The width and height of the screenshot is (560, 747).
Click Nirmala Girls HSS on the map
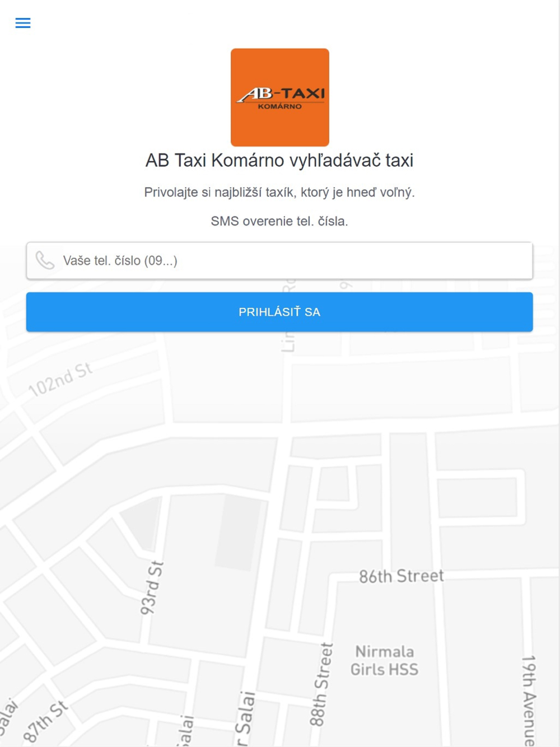[x=384, y=660]
